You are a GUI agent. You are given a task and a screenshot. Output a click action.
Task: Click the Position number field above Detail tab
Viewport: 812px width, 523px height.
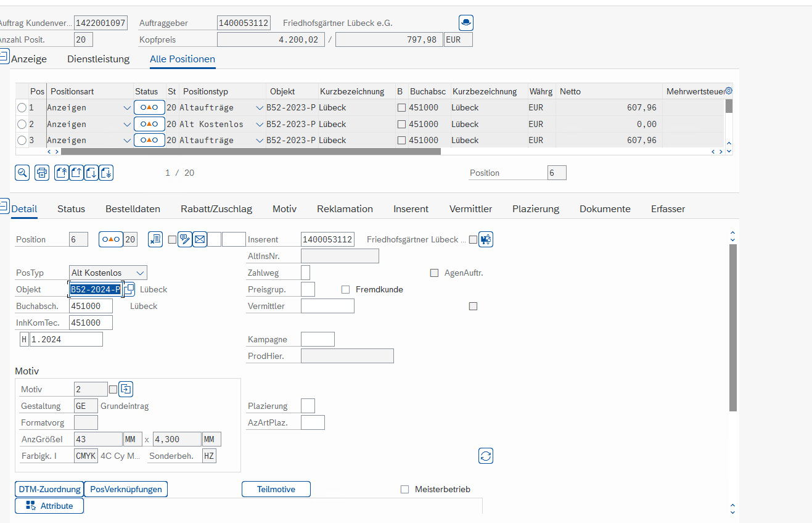click(557, 173)
